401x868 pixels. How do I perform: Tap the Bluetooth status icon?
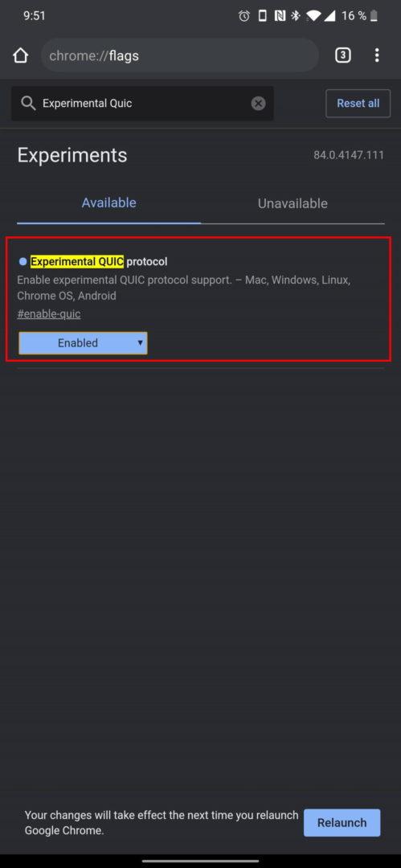[x=296, y=16]
